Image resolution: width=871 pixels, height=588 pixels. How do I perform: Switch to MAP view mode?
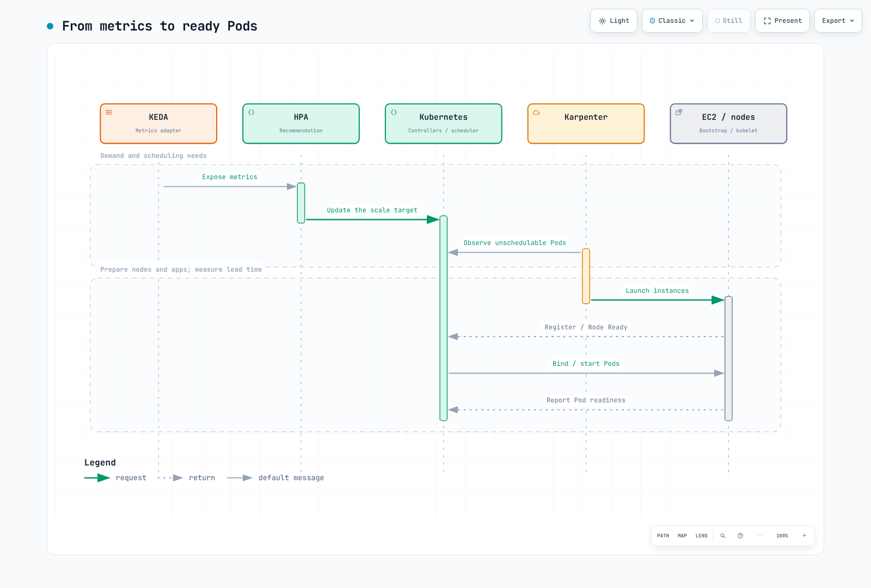coord(682,536)
